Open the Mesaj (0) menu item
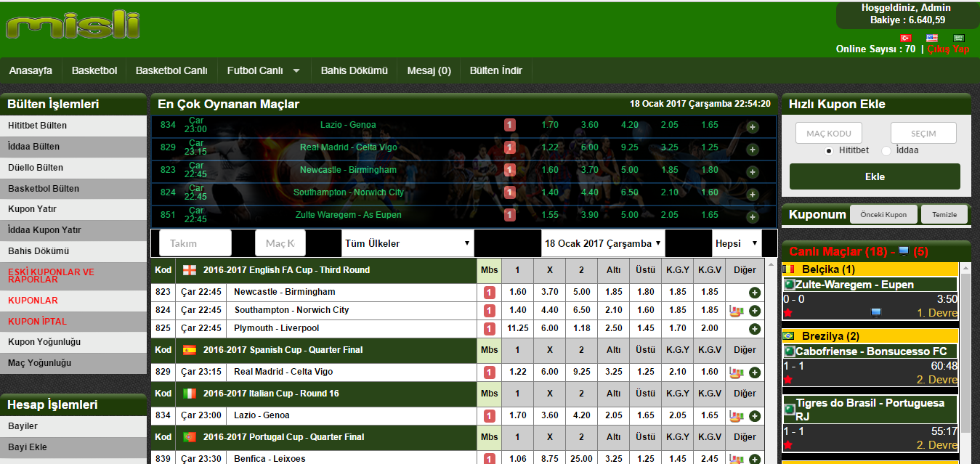This screenshot has width=980, height=464. pos(429,70)
